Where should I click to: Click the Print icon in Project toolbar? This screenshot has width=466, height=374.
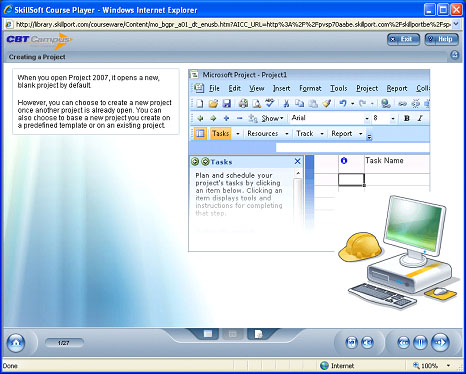[243, 104]
